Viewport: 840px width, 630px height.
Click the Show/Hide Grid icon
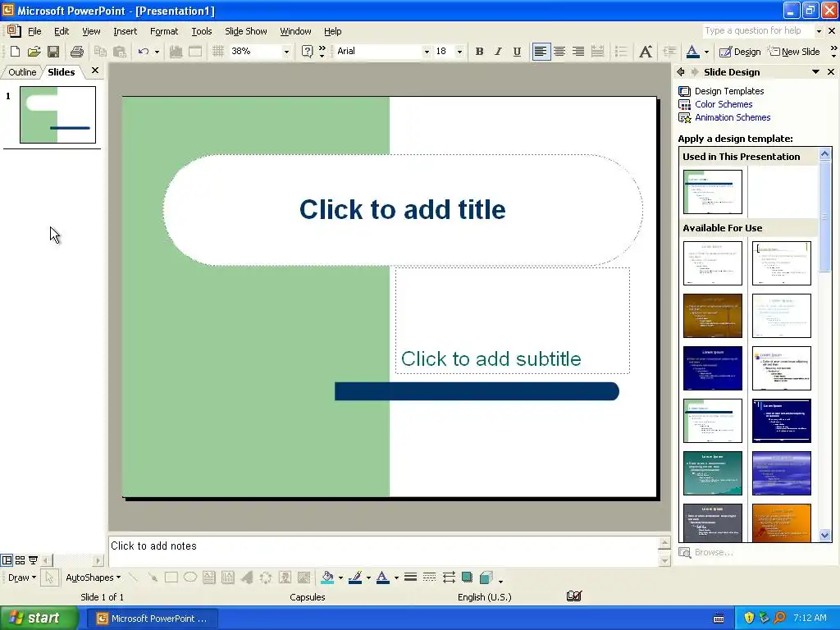(217, 52)
